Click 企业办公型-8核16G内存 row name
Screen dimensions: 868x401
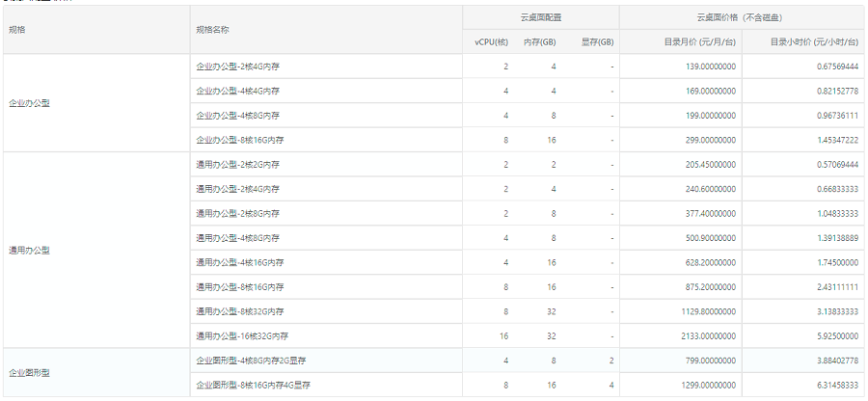(x=240, y=140)
